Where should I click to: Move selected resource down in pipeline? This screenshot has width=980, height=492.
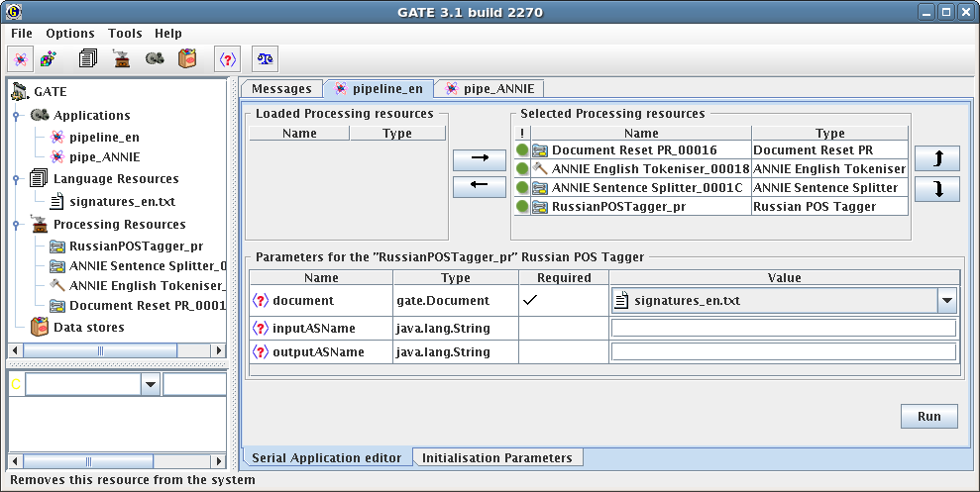pos(936,189)
